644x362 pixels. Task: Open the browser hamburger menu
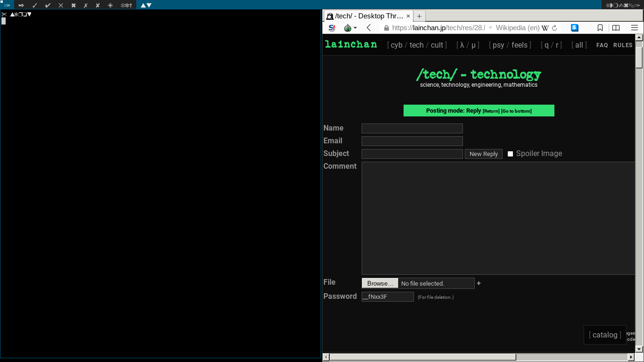[x=635, y=28]
